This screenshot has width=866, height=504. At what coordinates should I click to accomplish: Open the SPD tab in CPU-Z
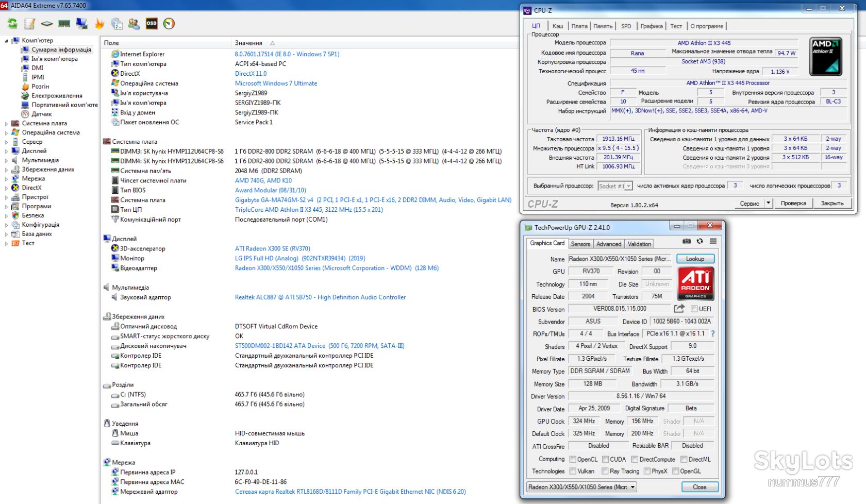coord(626,26)
